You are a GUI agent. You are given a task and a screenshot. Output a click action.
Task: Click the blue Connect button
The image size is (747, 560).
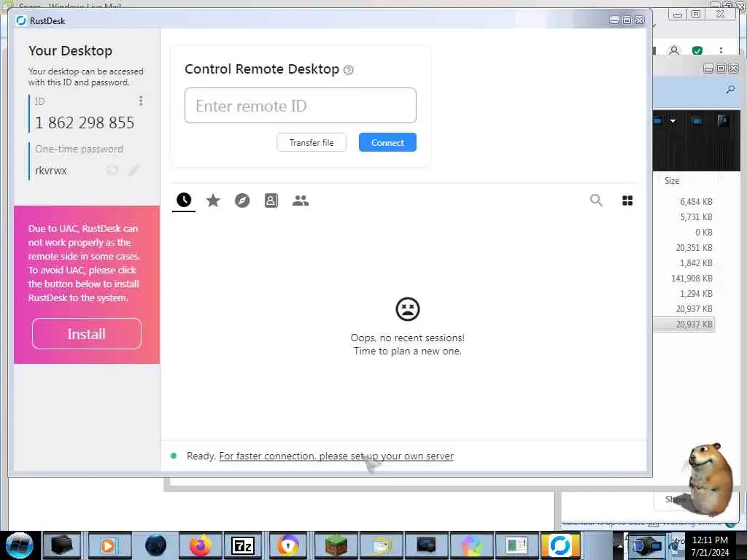click(387, 142)
